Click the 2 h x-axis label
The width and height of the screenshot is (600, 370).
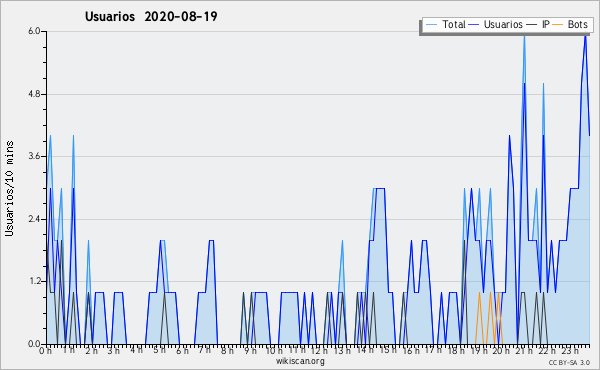tap(91, 350)
